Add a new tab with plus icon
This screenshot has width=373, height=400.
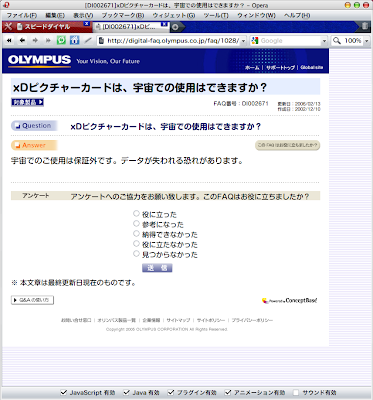coord(175,27)
